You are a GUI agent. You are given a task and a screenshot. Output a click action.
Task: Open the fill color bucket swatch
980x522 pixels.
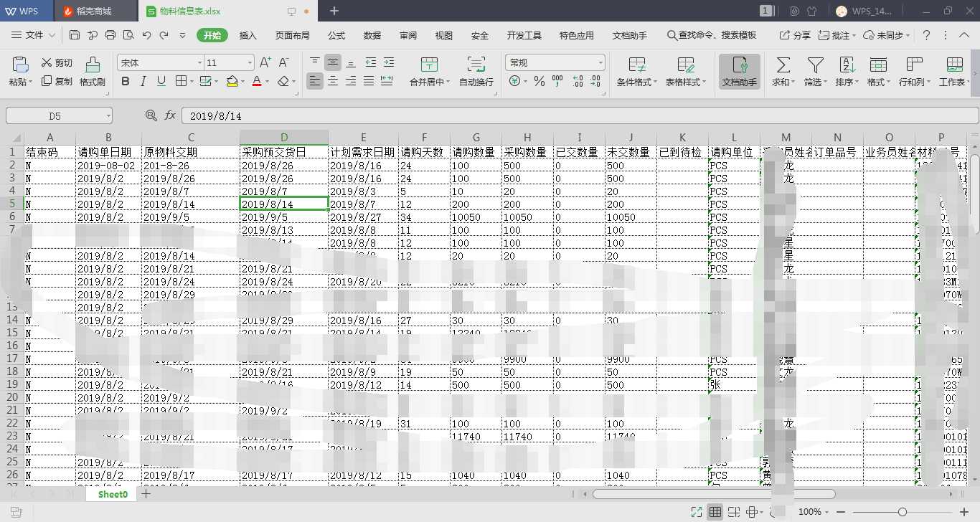click(232, 81)
